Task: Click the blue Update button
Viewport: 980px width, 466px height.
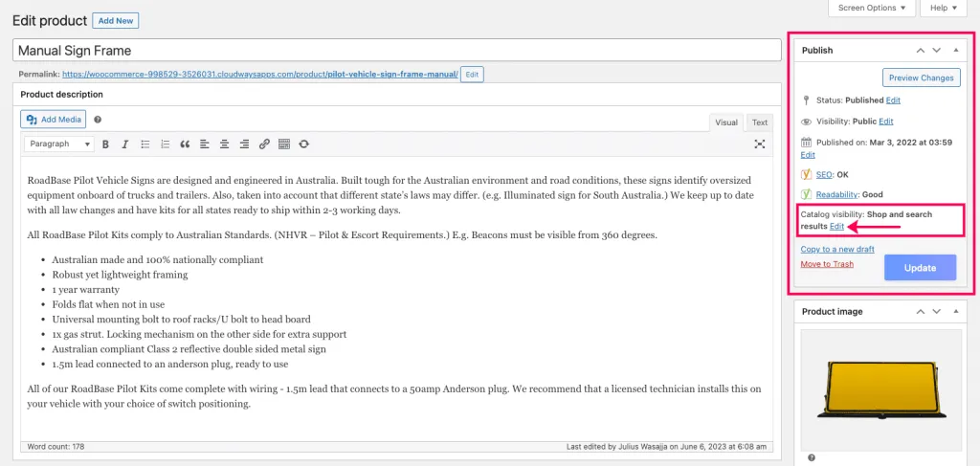Action: coord(920,268)
